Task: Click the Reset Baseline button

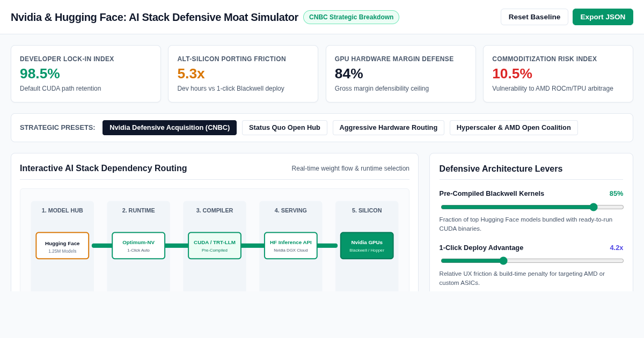Action: point(534,17)
